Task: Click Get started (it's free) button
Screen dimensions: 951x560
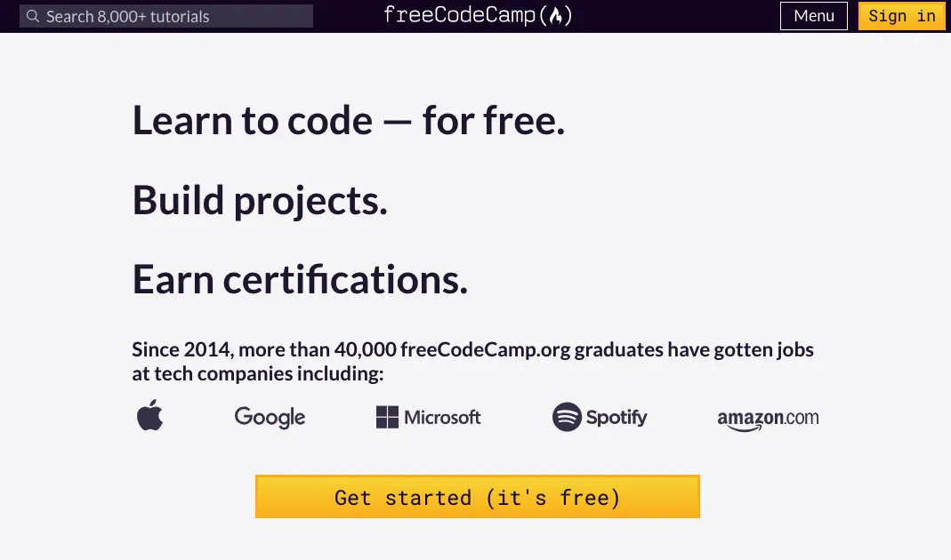Action: (x=478, y=496)
